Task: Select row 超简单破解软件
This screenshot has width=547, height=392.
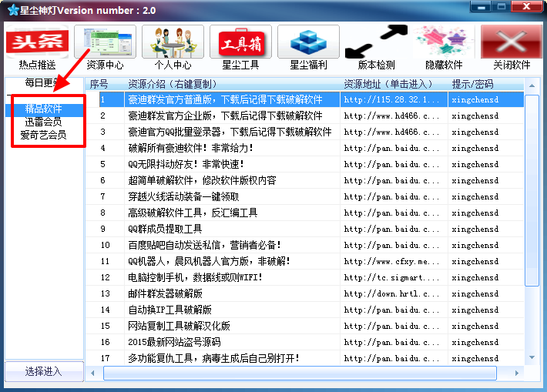Action: click(305, 180)
